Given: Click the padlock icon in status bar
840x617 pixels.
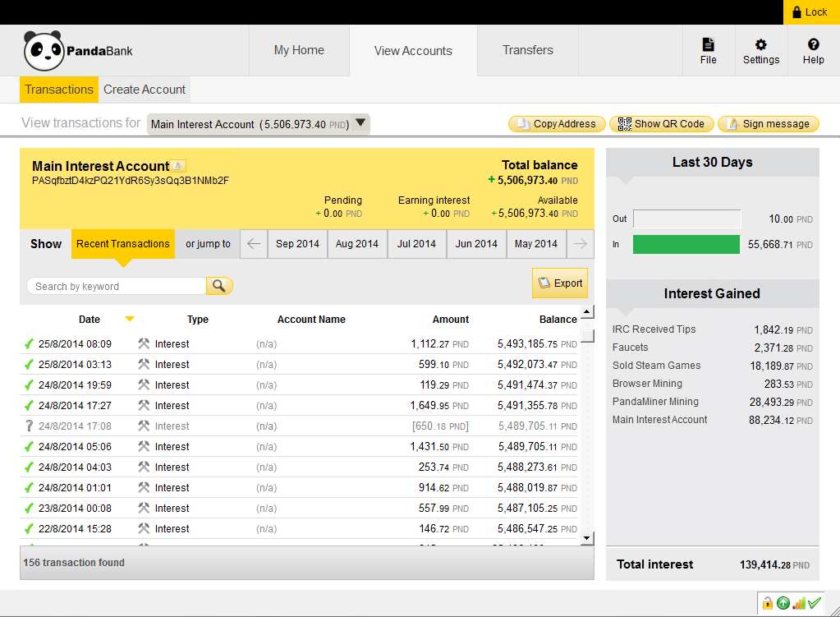Looking at the screenshot, I should (767, 603).
